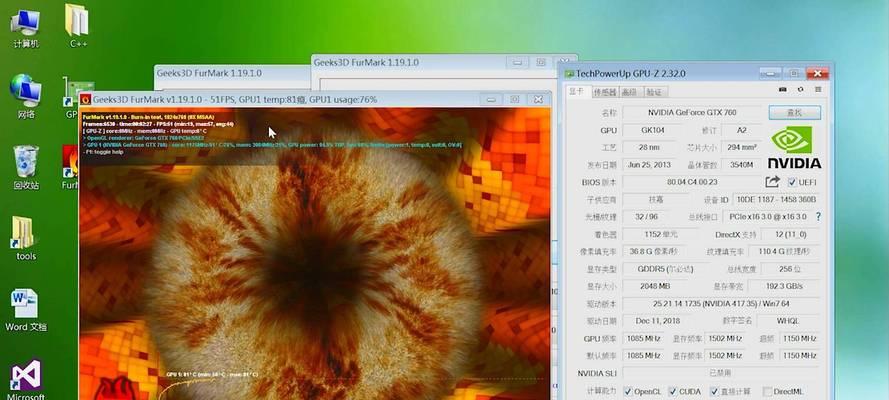Click the 3540M transistors value

tap(742, 165)
